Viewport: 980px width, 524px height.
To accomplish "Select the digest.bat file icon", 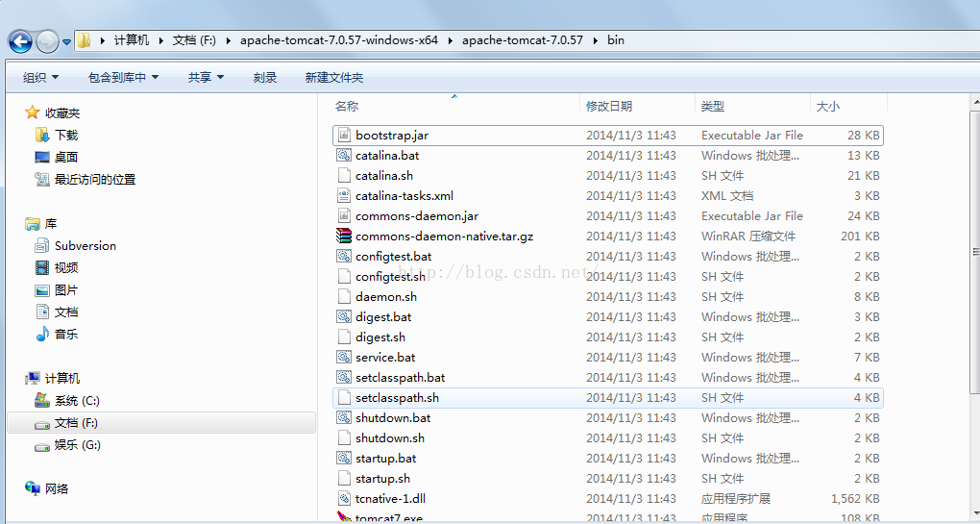I will [344, 316].
